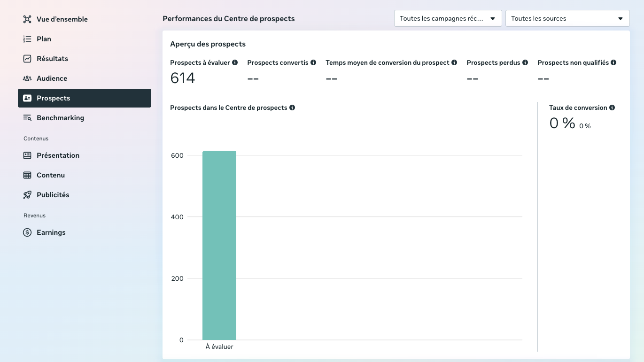Viewport: 644px width, 362px height.
Task: Open Benchmarking in the sidebar
Action: 85,118
